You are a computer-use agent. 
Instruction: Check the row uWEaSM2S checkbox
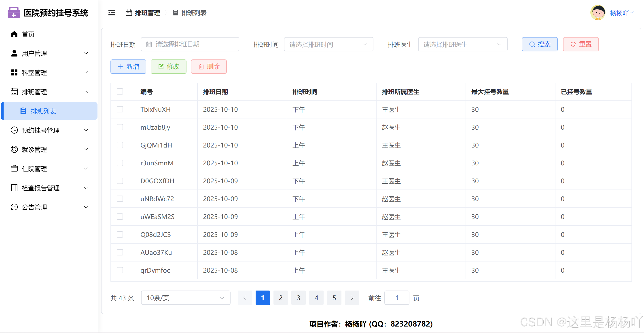120,217
